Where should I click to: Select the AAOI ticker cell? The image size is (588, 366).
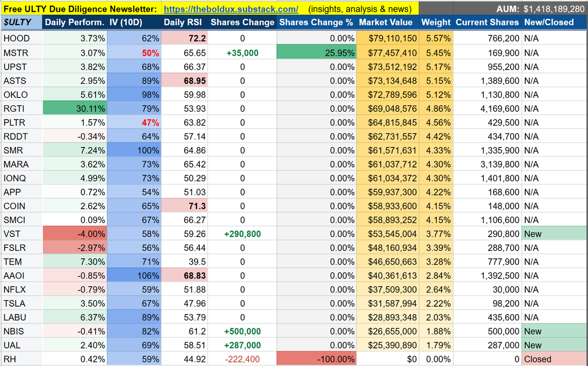21,275
